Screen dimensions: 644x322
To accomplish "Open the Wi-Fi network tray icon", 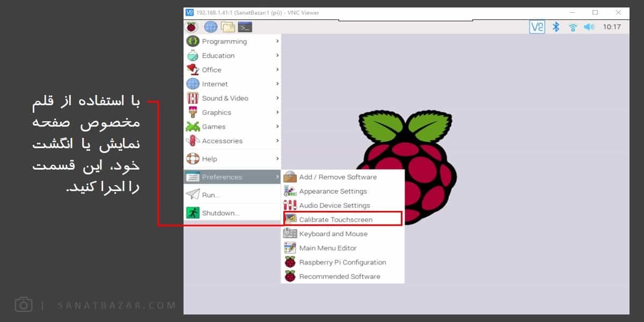I will click(x=573, y=27).
